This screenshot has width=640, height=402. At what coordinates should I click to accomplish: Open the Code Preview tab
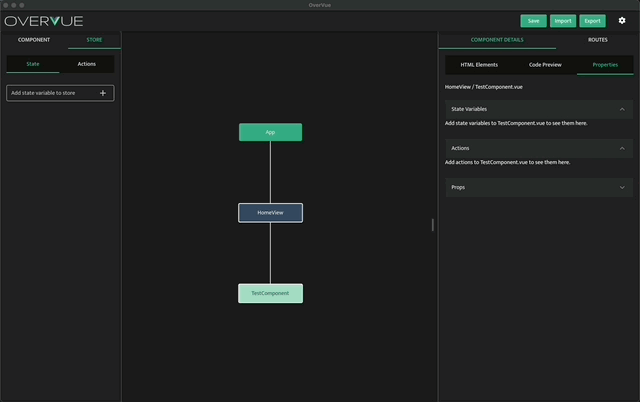(x=545, y=64)
